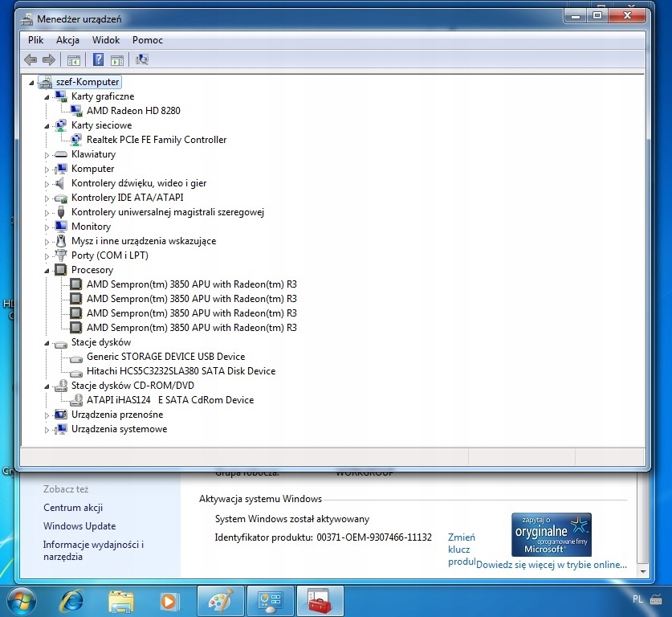Select Generic STORAGE DEVICE USB Device
Viewport: 672px width, 617px height.
(x=166, y=357)
